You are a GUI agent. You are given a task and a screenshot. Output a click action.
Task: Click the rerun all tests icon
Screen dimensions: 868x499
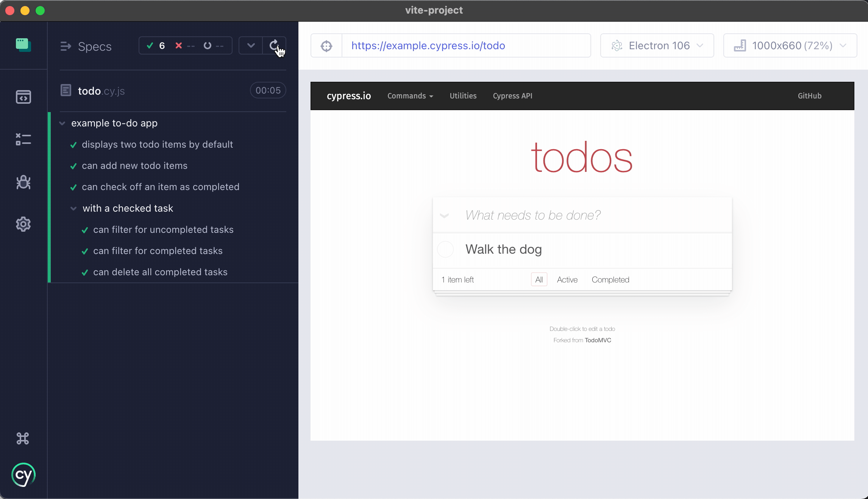tap(274, 46)
